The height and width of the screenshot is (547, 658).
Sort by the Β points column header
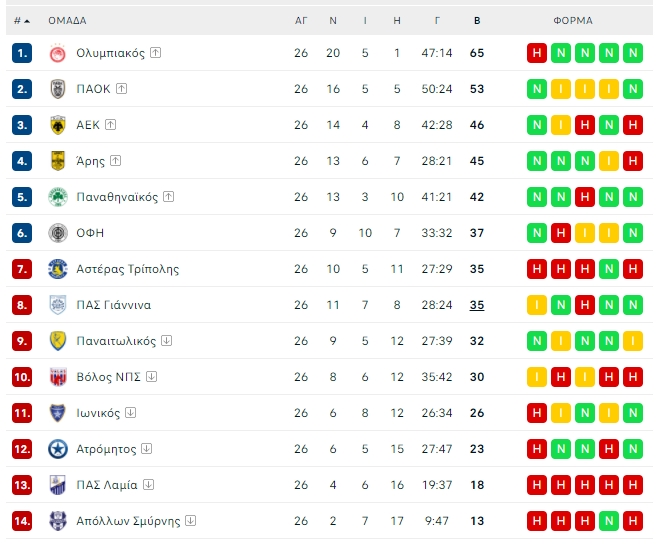tap(477, 21)
